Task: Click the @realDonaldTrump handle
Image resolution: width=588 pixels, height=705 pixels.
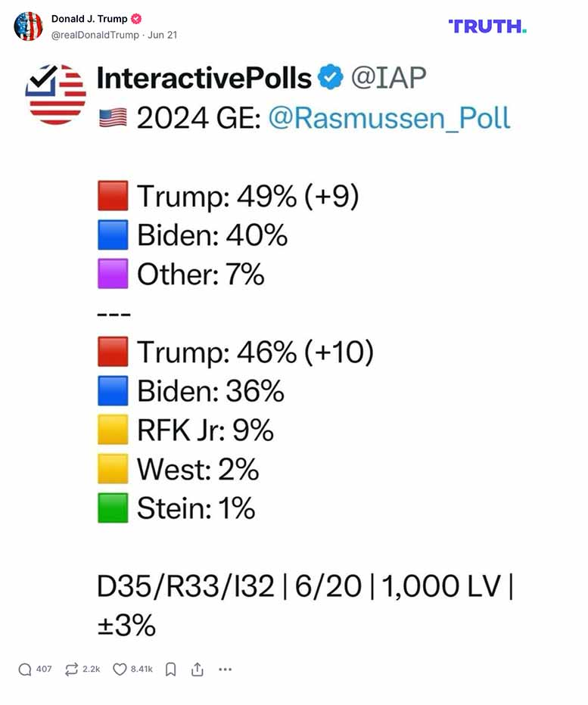Action: [97, 35]
